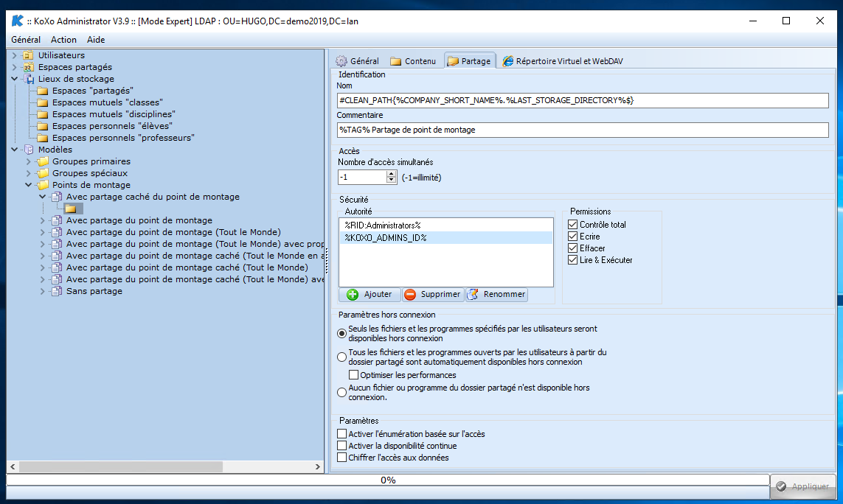Expand the Groupes primaires node

click(x=29, y=161)
